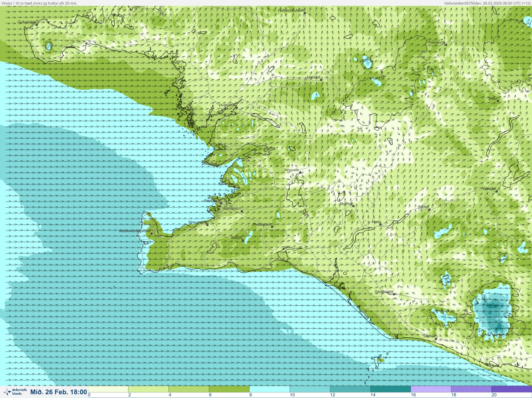Select the 16–18 m/s light purple legend swatch
The image size is (532, 398).
pyautogui.click(x=431, y=389)
